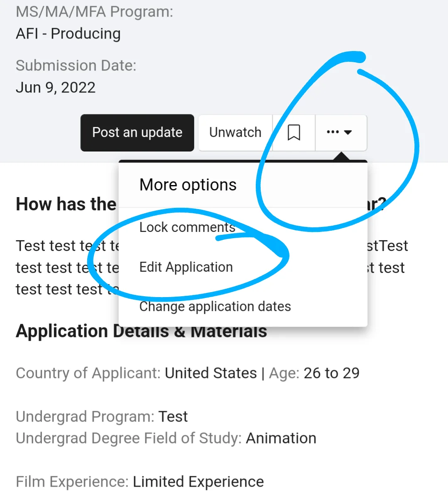
Task: Open Change application dates option
Action: click(215, 307)
